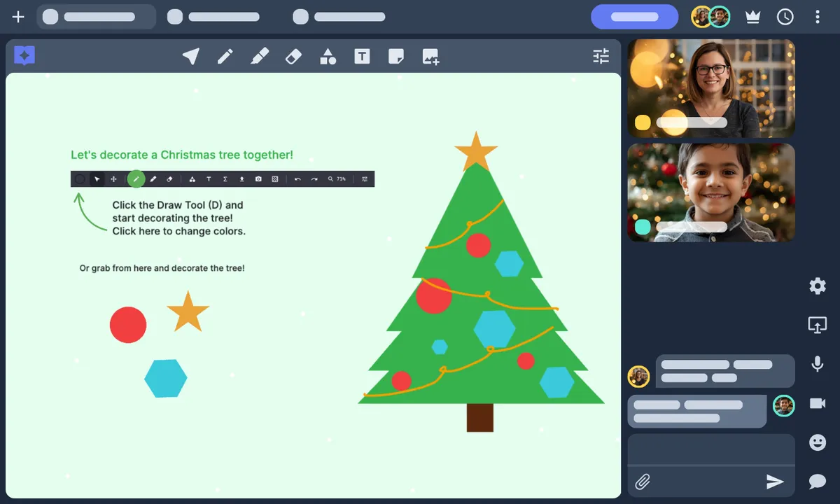Select the spare red circle ornament
This screenshot has height=504, width=840.
pos(128,325)
